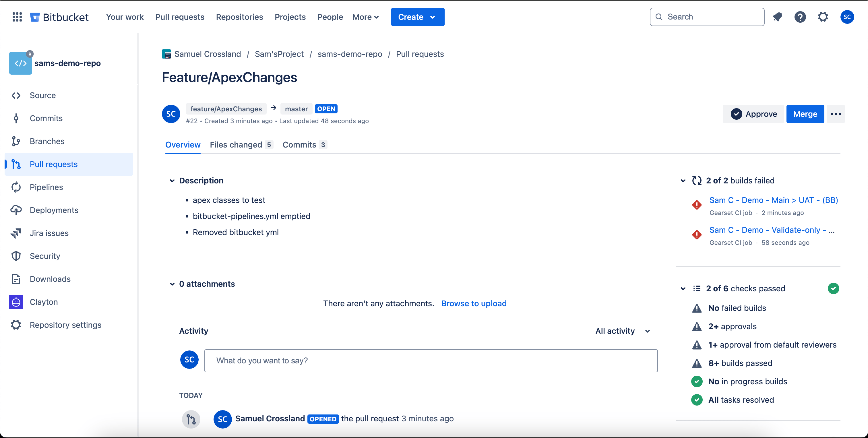Collapse the builds failed section

click(x=683, y=181)
